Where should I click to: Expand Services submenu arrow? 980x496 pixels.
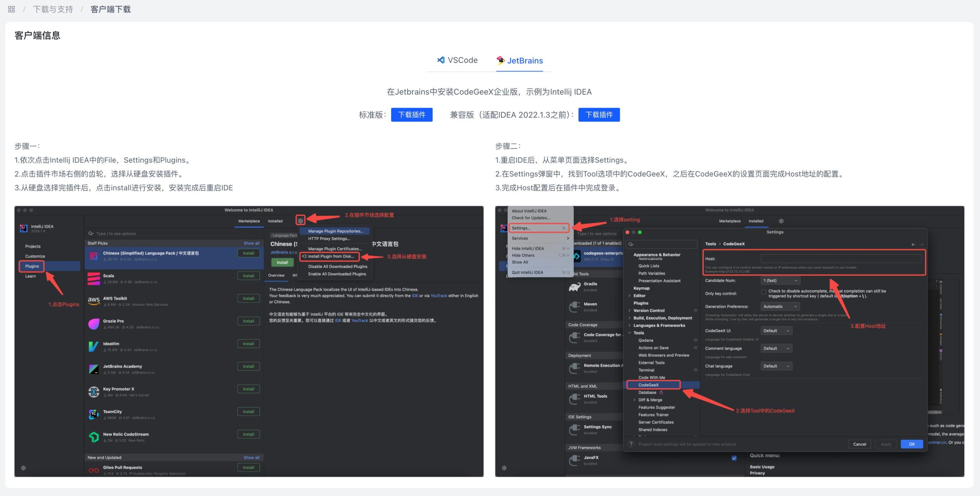click(568, 238)
